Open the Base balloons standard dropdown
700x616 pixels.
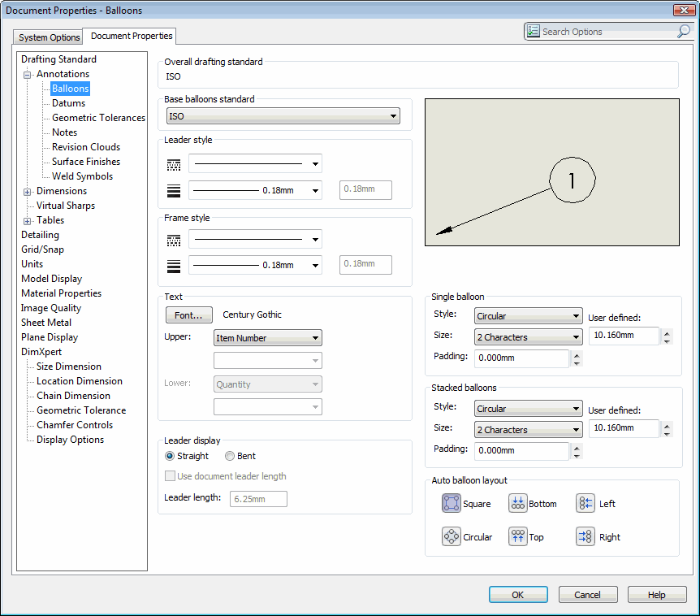[283, 116]
